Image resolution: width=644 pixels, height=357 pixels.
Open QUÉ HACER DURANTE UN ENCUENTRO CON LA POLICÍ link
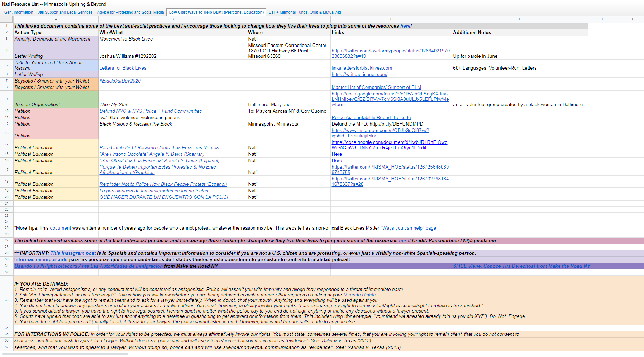click(164, 197)
